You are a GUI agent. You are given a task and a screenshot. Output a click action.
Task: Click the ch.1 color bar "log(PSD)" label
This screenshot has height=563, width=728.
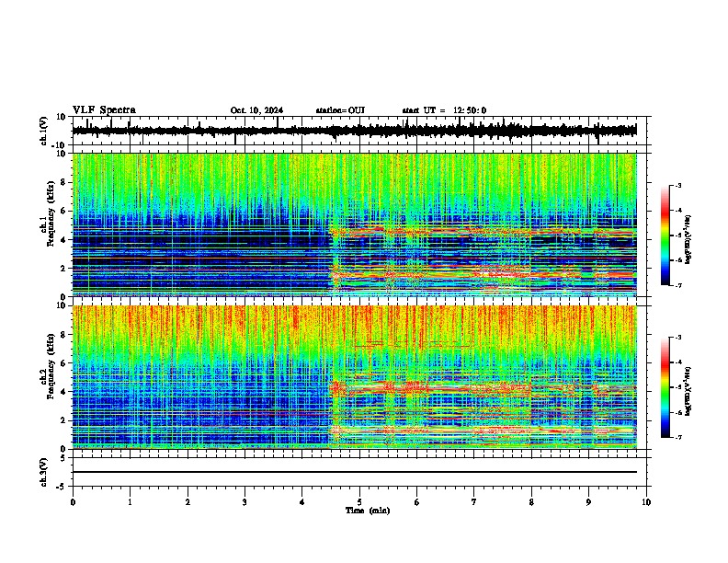688,239
